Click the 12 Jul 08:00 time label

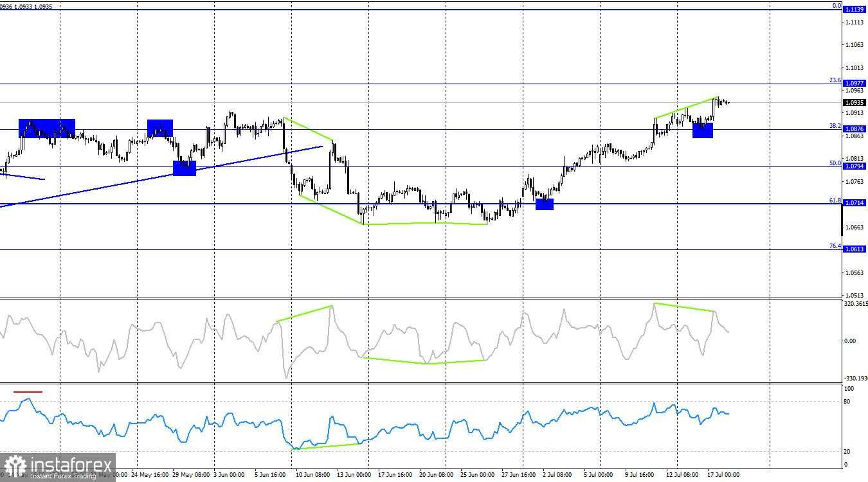pos(681,475)
